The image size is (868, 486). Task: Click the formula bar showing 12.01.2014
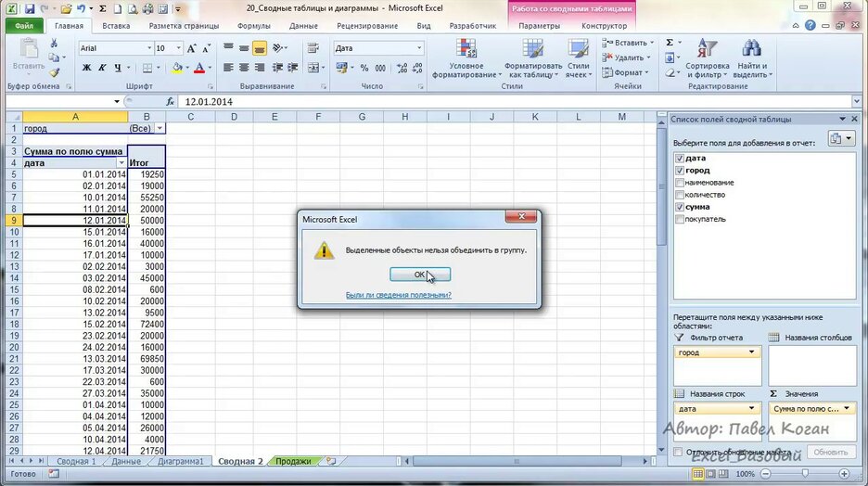(515, 102)
